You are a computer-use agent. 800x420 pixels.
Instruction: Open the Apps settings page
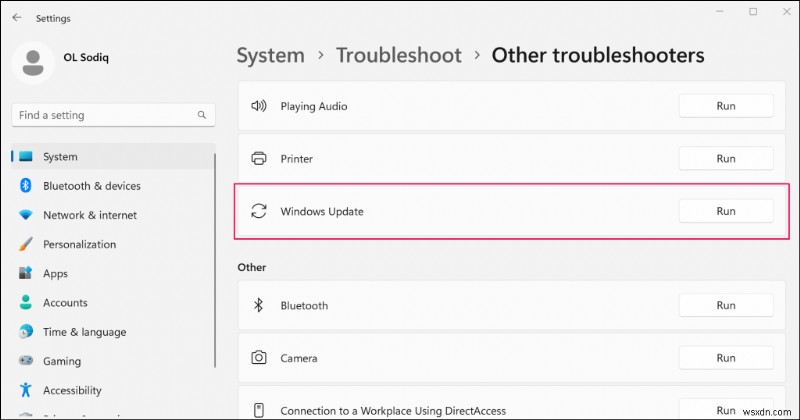pos(113,273)
